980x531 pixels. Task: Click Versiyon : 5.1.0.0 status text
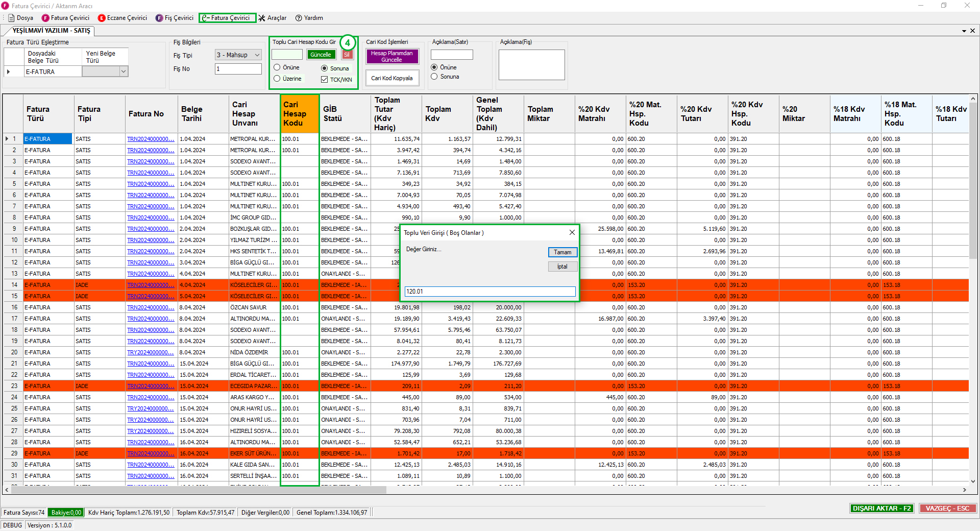click(50, 525)
